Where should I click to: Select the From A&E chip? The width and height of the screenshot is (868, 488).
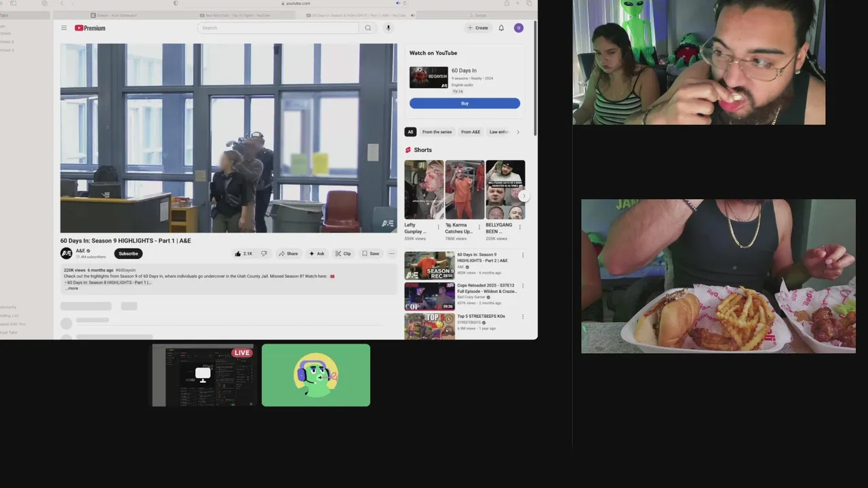tap(471, 132)
